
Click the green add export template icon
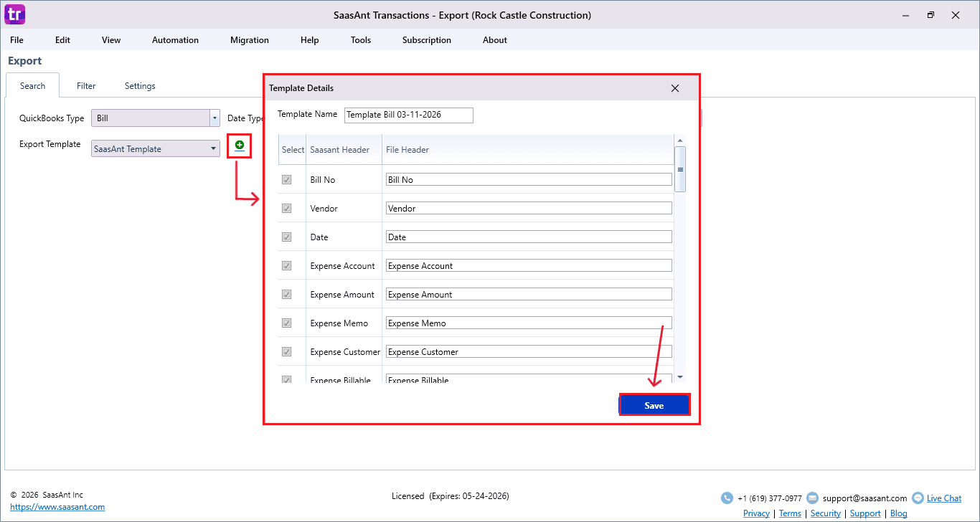tap(240, 146)
